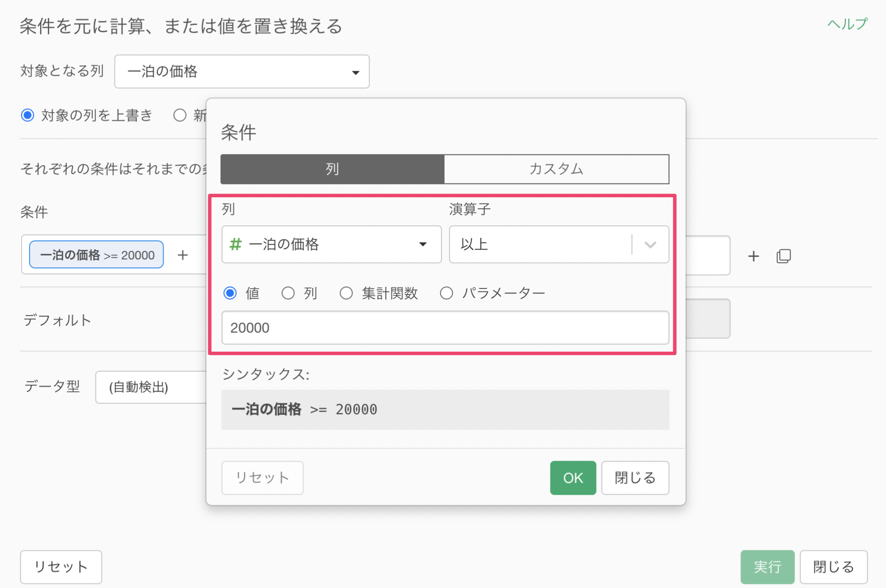
Task: Switch to the 列 tab
Action: click(x=332, y=169)
